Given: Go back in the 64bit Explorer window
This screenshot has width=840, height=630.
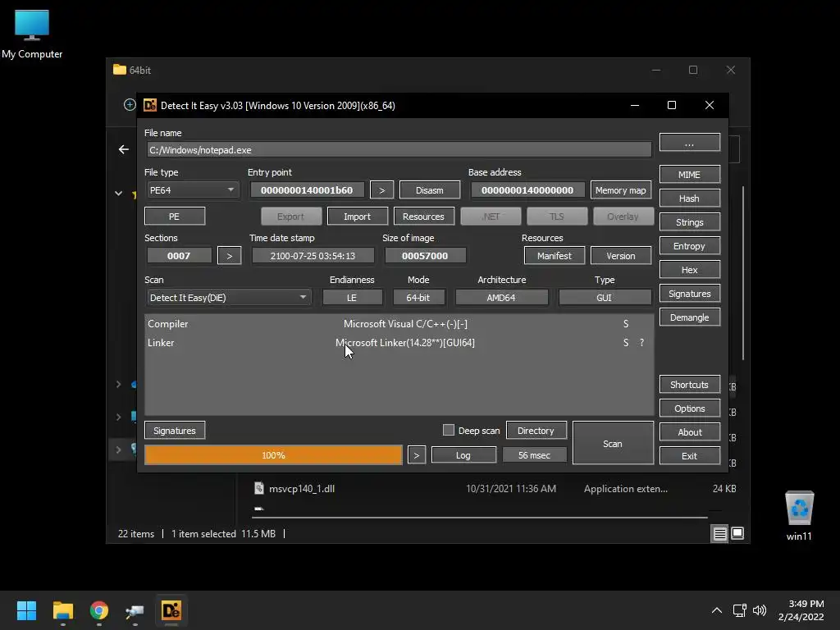Looking at the screenshot, I should [x=124, y=149].
